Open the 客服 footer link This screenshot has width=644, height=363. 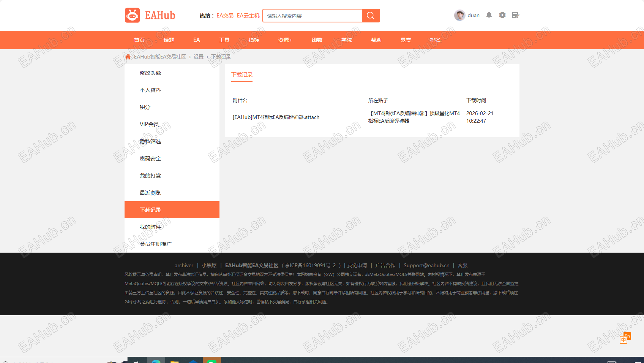coord(462,265)
